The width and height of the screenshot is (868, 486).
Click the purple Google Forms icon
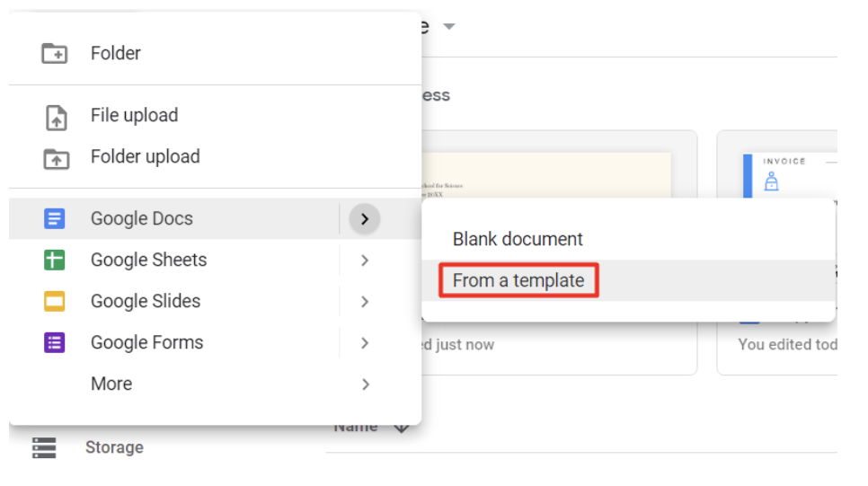[54, 342]
